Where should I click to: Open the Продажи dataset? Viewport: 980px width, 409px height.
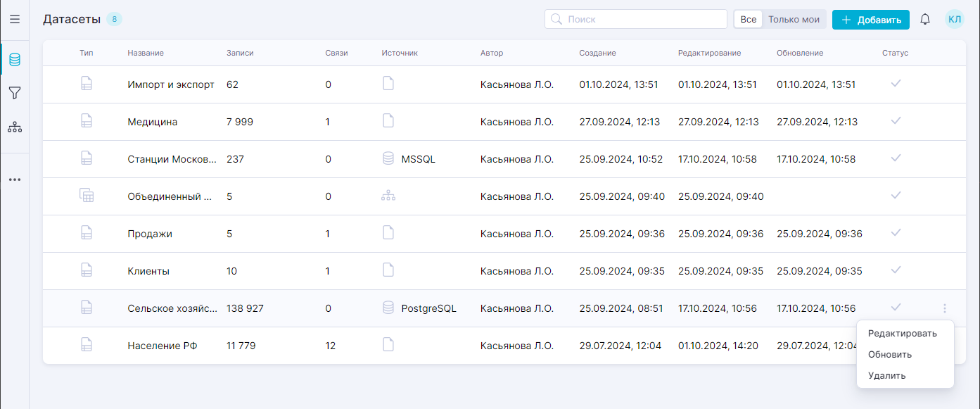150,234
